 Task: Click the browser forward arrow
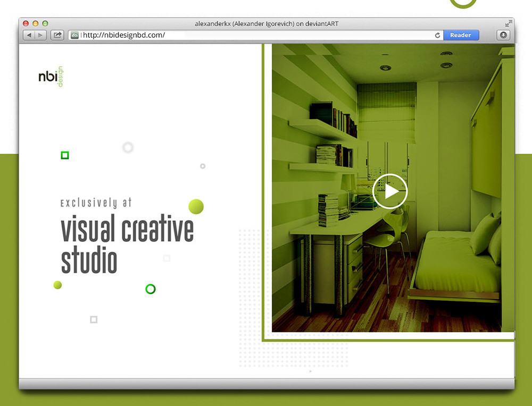pos(40,35)
